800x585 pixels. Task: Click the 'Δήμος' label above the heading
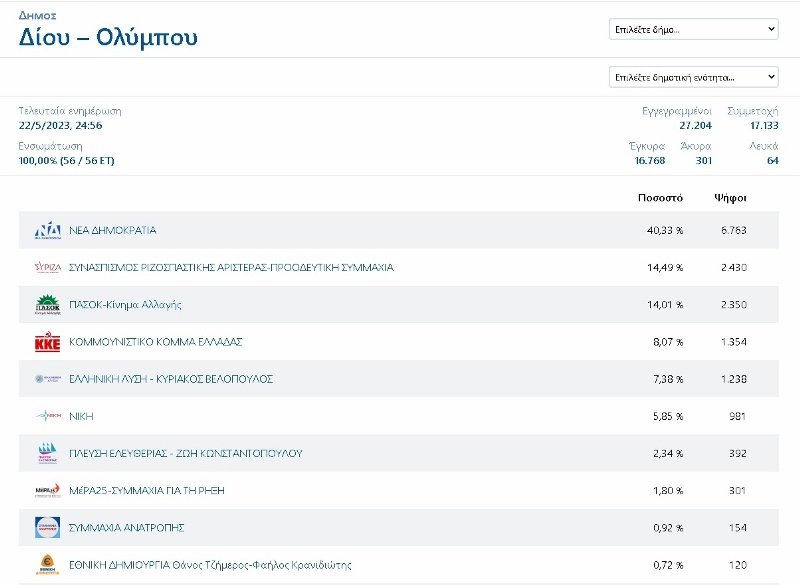[38, 15]
